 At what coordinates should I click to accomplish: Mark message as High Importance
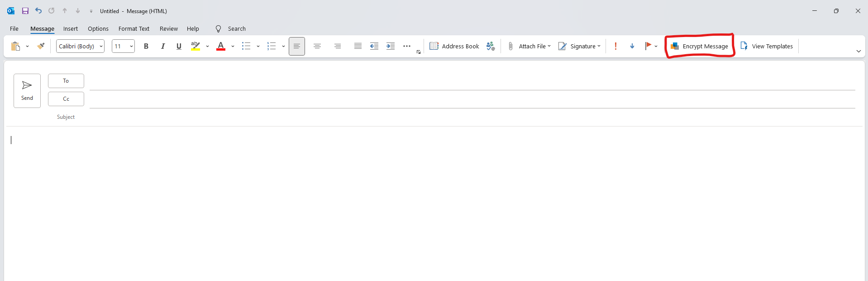pos(615,46)
